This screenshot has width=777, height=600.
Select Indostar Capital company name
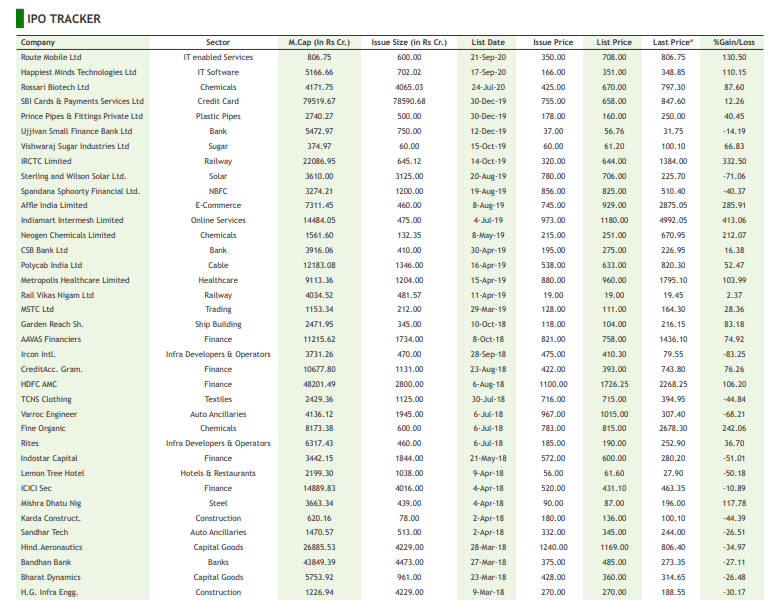coord(49,458)
